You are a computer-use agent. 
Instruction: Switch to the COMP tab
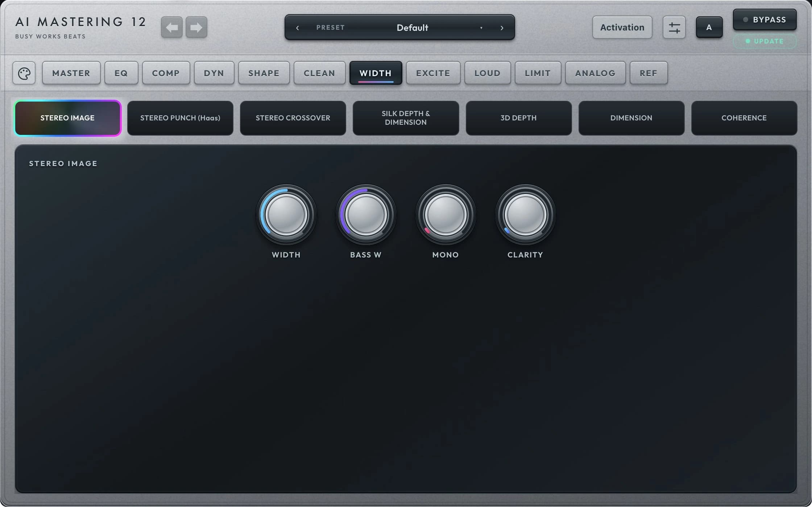pos(166,73)
